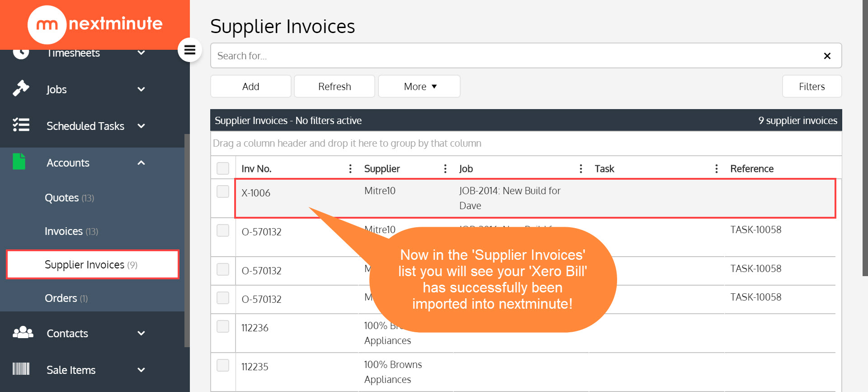Image resolution: width=868 pixels, height=392 pixels.
Task: Click the Jobs hammer icon
Action: 21,89
